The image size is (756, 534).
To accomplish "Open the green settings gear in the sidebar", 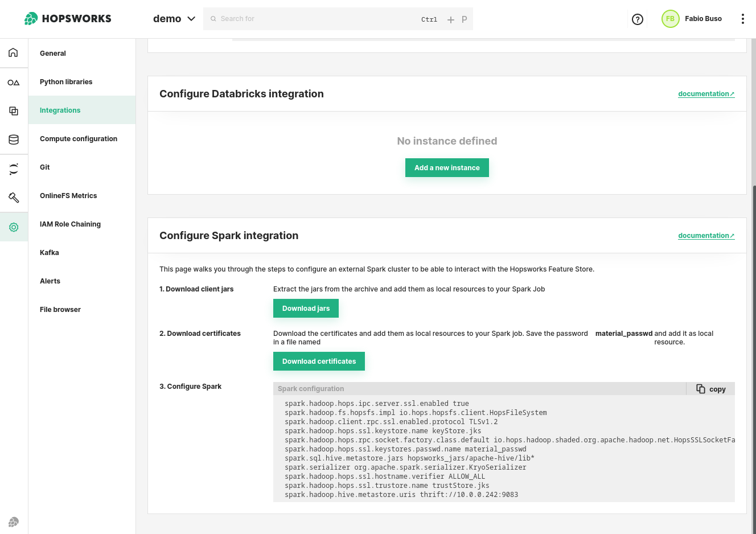I will 13,227.
